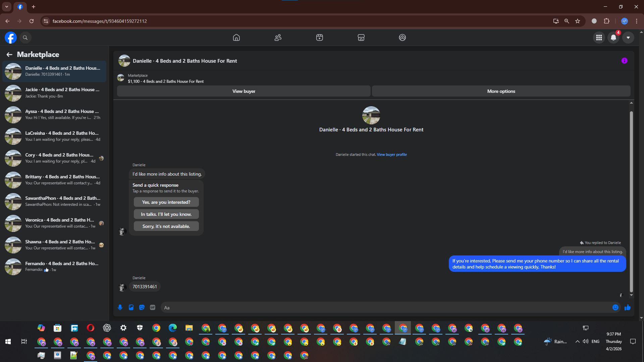644x362 pixels.
Task: Send a thumbs-up like
Action: point(628,307)
